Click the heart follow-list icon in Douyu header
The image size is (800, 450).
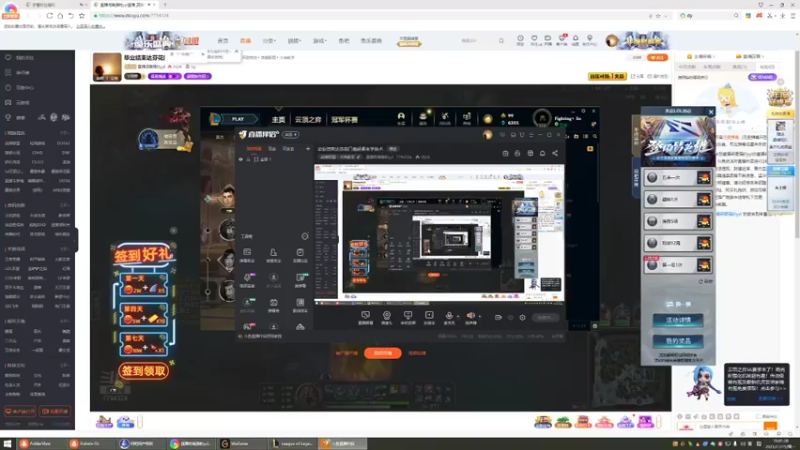[534, 39]
